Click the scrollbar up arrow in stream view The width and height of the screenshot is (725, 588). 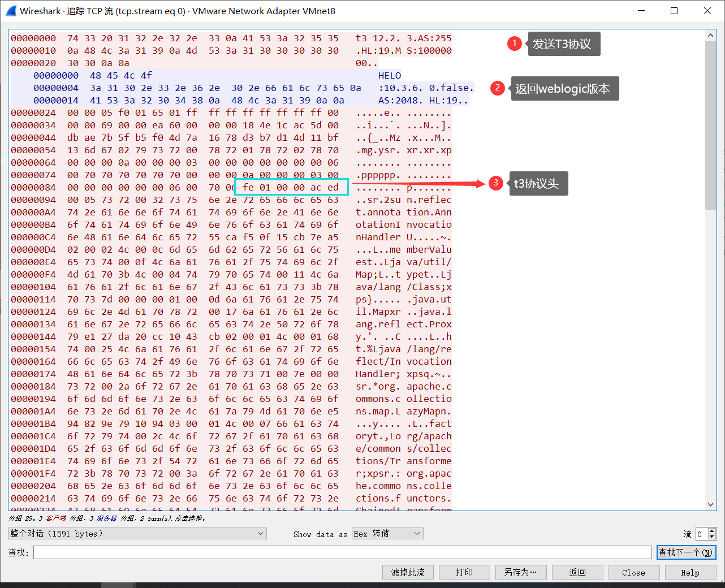(x=711, y=36)
